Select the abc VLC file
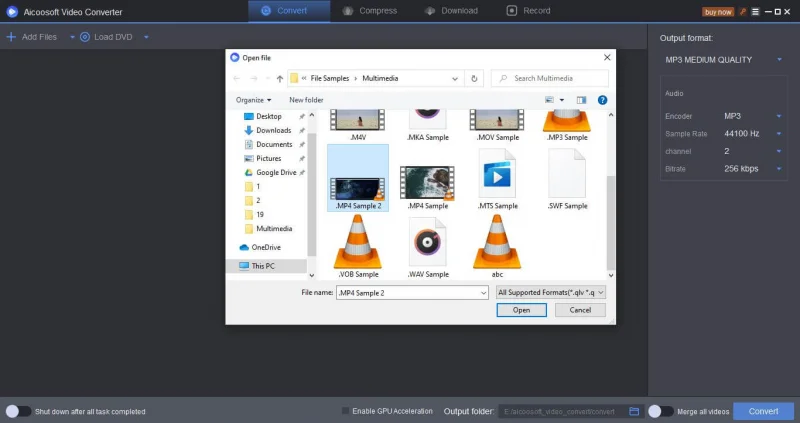Viewport: 800px width, 423px height. [497, 248]
